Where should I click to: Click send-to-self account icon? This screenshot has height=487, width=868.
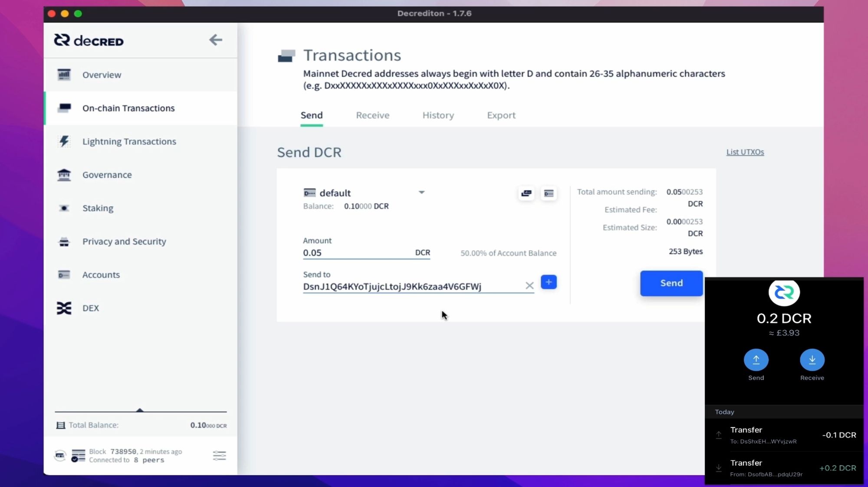pyautogui.click(x=549, y=193)
